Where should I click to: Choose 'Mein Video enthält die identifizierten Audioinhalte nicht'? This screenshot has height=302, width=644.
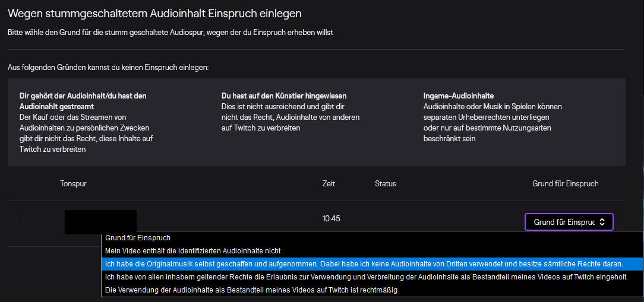192,251
